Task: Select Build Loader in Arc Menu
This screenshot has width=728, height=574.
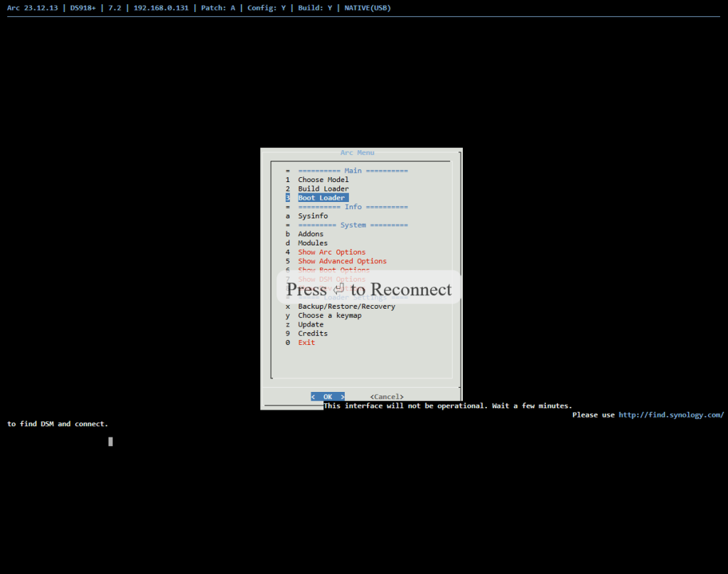Action: [323, 189]
